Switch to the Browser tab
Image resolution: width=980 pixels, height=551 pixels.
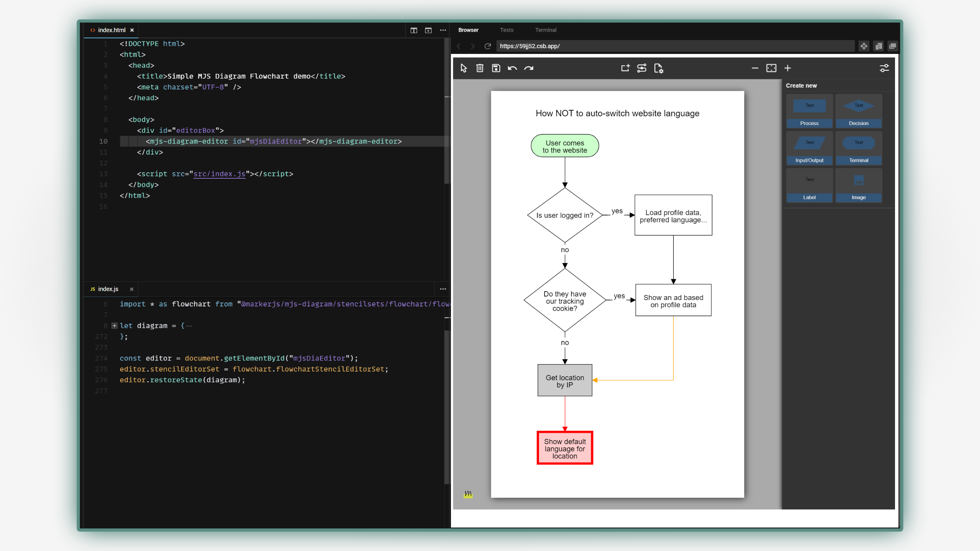pos(468,30)
